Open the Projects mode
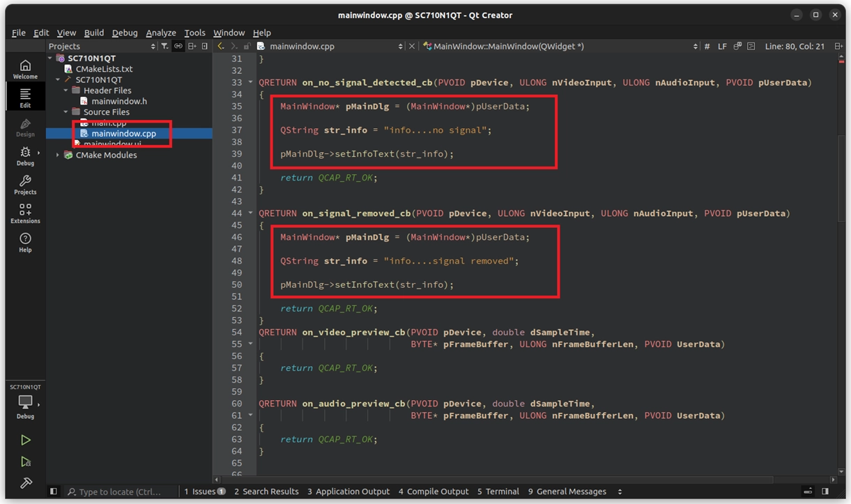This screenshot has width=851, height=504. click(x=25, y=185)
